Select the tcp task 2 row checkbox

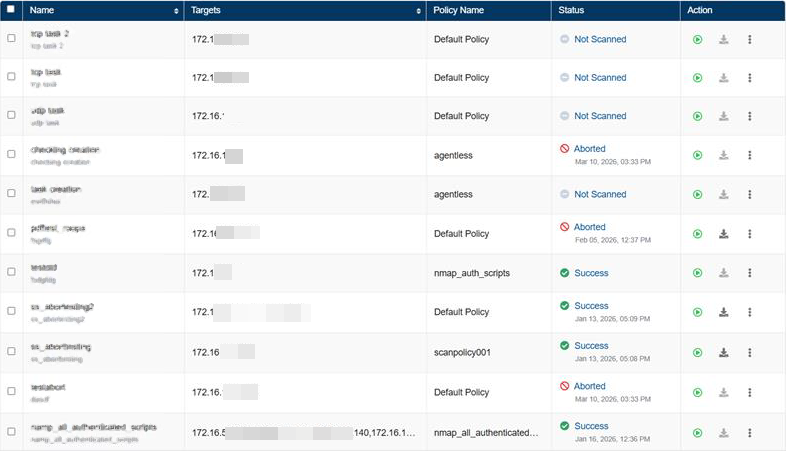point(11,38)
